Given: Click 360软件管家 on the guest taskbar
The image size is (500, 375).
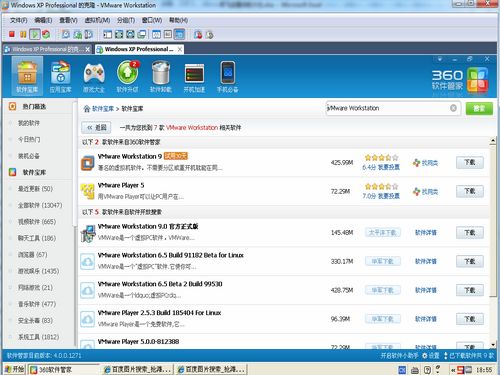Looking at the screenshot, I should click(64, 369).
